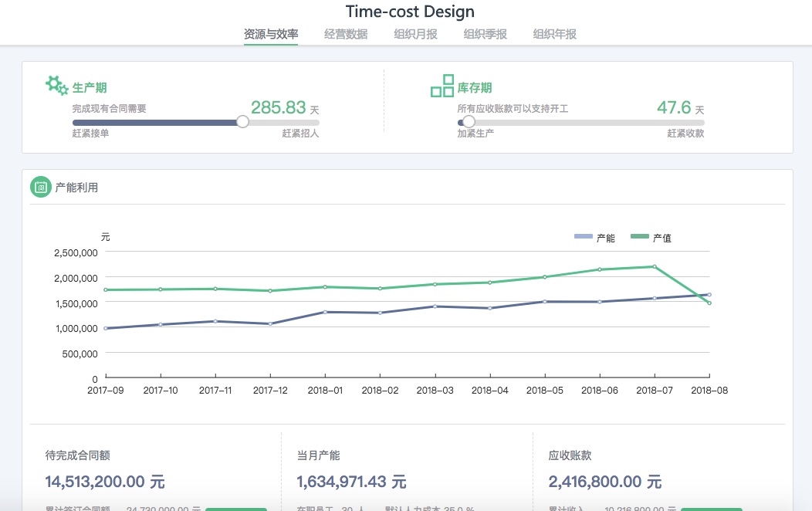Toggle the 产值 series in the chart legend

point(651,238)
